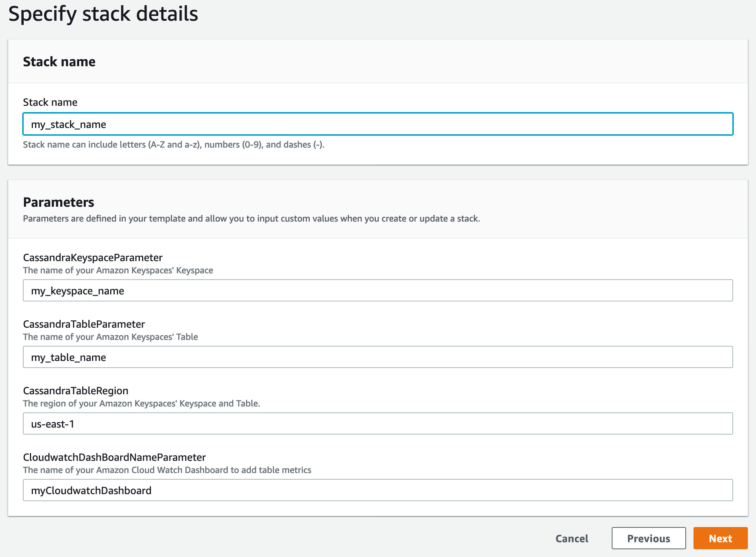Cancel the stack creation

(572, 538)
